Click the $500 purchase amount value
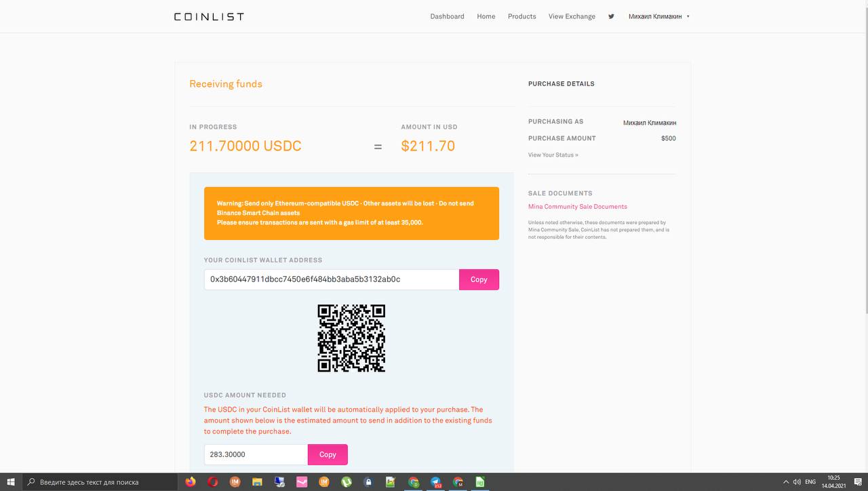The height and width of the screenshot is (491, 868). pyautogui.click(x=669, y=138)
